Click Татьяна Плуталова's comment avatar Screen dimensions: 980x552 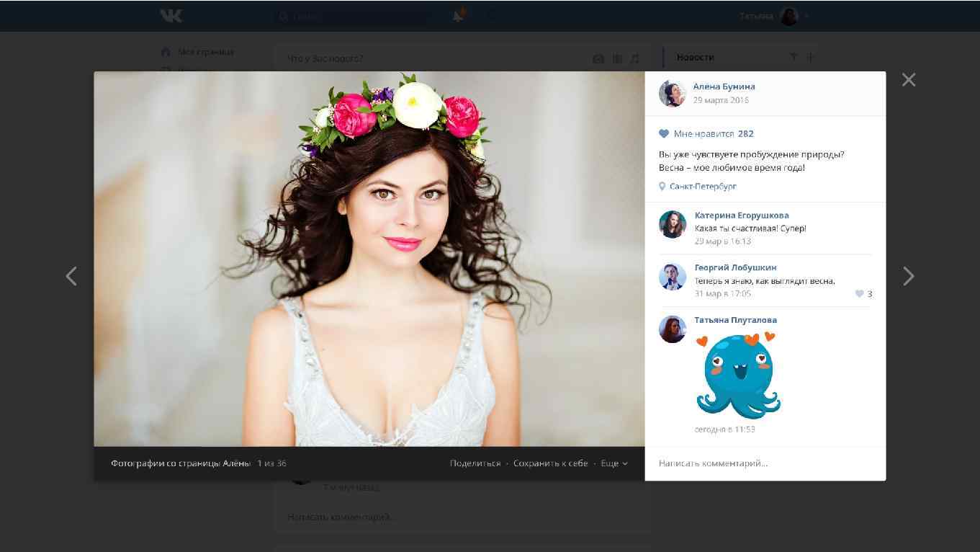(673, 329)
